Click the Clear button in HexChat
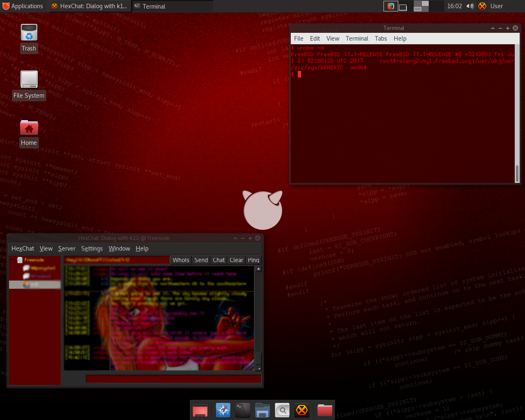525x420 pixels. (236, 260)
